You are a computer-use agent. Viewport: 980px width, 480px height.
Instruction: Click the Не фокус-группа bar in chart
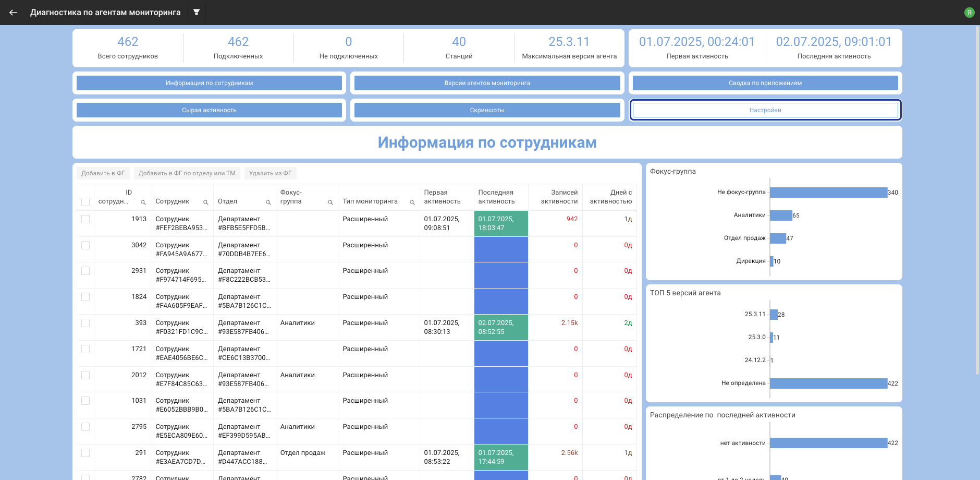[x=828, y=193]
